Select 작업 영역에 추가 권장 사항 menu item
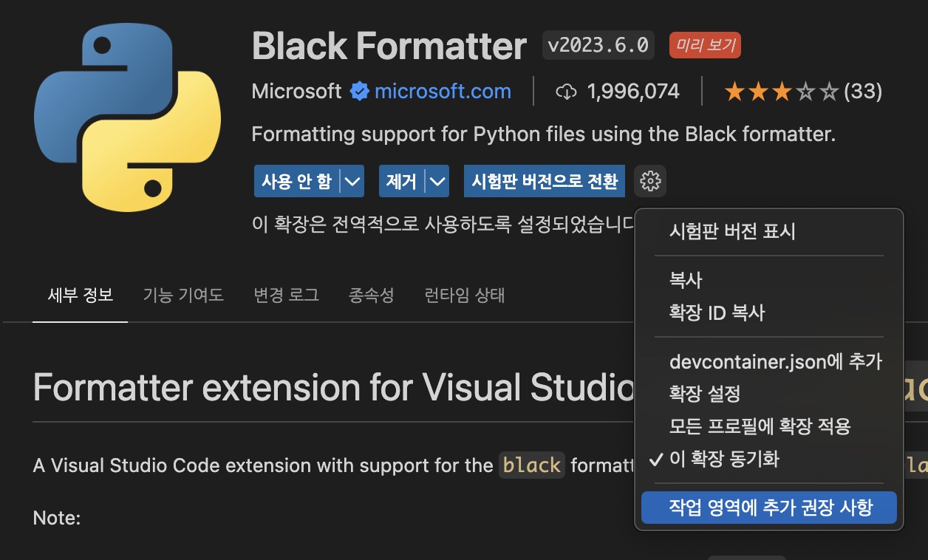This screenshot has height=560, width=928. 768,508
